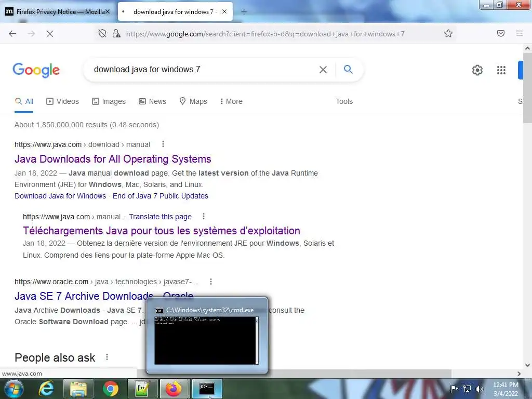Click the vertical scrollbar up arrow
The image size is (532, 399).
pos(527,48)
